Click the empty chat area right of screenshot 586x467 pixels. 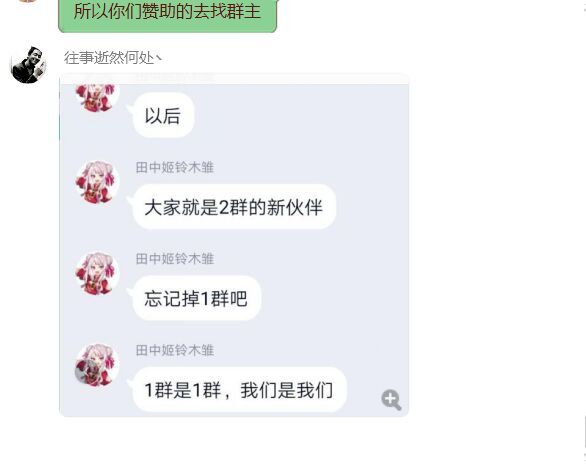click(493, 245)
